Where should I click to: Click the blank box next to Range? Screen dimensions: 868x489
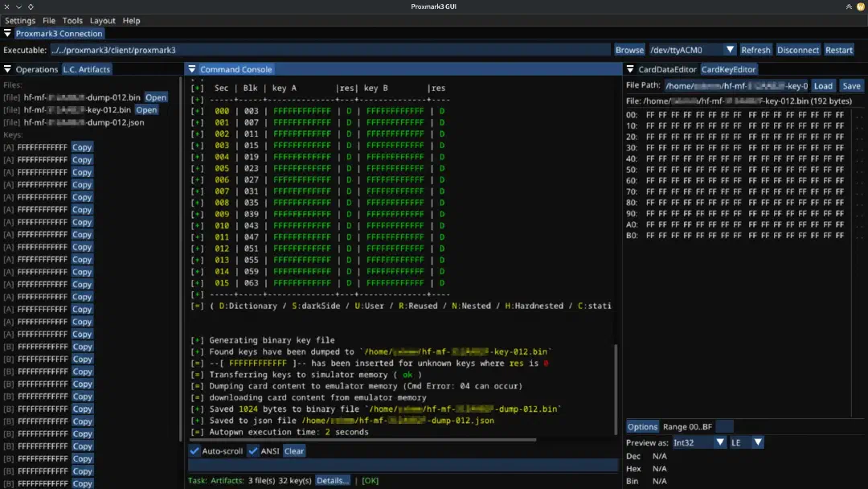point(724,427)
